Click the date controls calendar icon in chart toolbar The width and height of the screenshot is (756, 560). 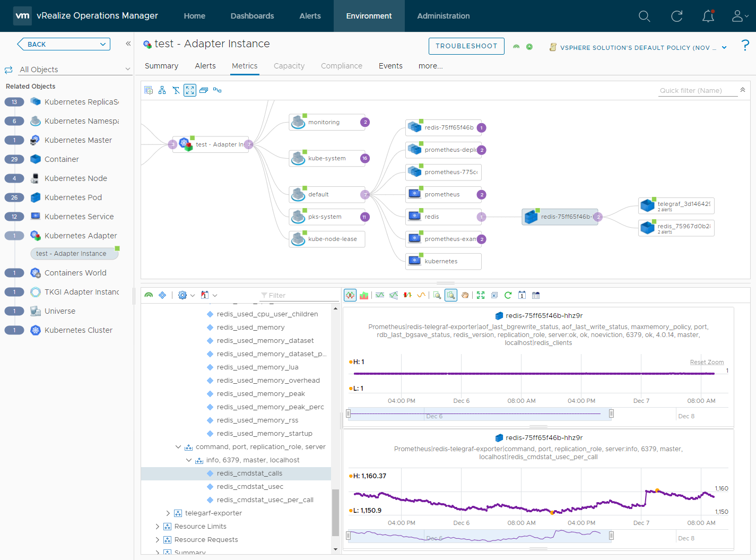(x=522, y=295)
